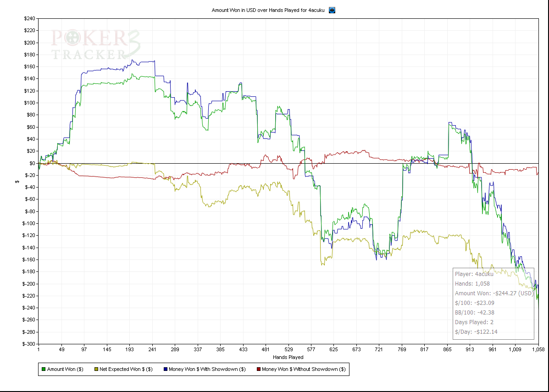Click the "BB/100: -42.38" stat in info box

pyautogui.click(x=475, y=313)
